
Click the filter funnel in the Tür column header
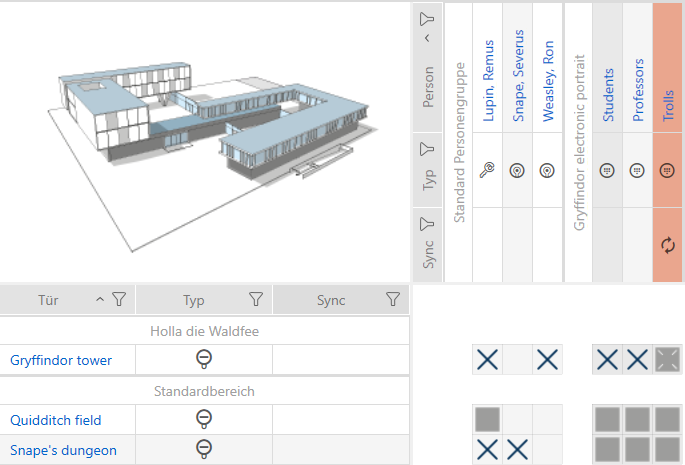click(119, 298)
